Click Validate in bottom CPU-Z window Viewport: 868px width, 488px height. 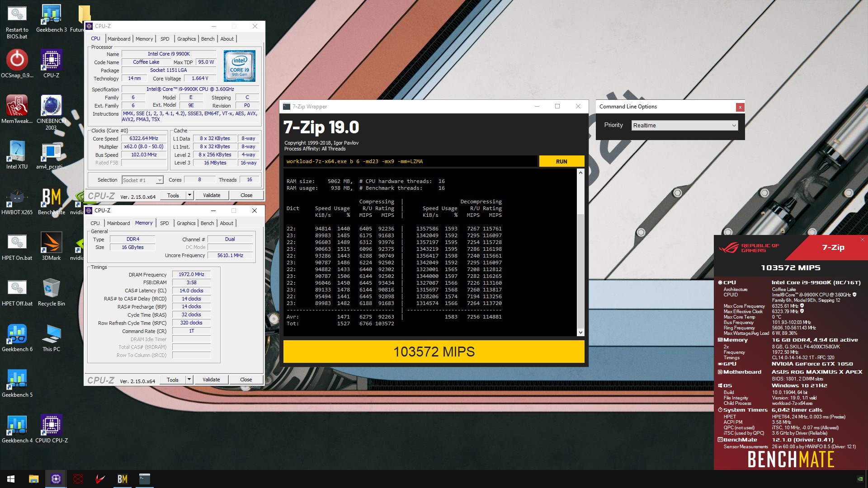[211, 380]
